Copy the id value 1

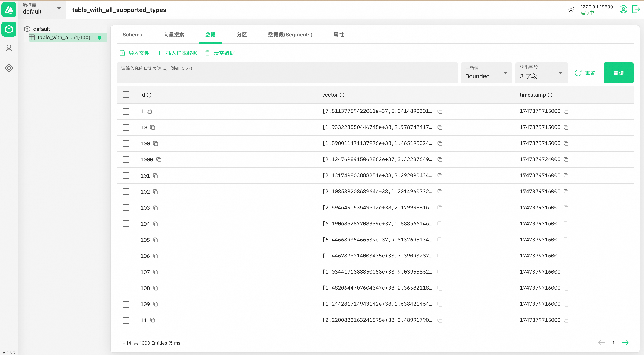pyautogui.click(x=150, y=112)
